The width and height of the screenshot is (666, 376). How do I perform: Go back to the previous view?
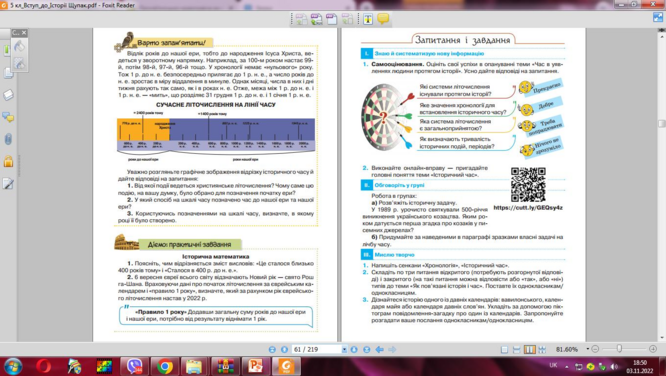point(379,349)
